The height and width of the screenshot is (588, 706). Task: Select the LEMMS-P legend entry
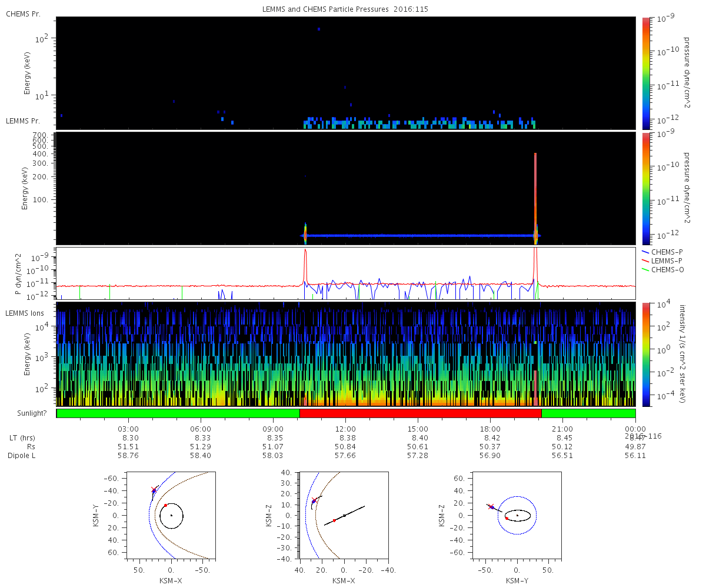point(665,260)
